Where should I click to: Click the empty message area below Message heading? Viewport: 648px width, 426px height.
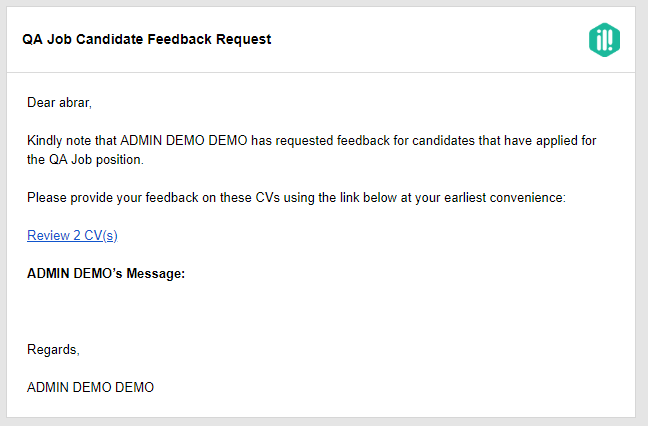[314, 310]
